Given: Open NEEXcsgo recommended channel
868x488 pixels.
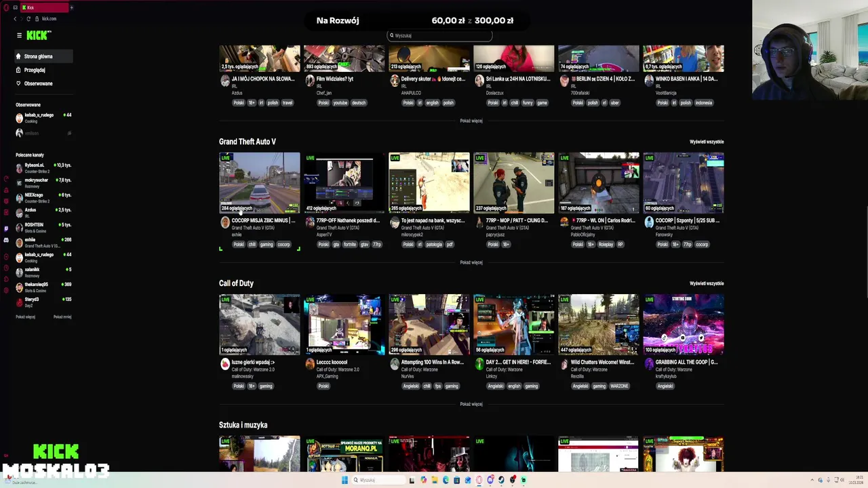Looking at the screenshot, I should 43,197.
